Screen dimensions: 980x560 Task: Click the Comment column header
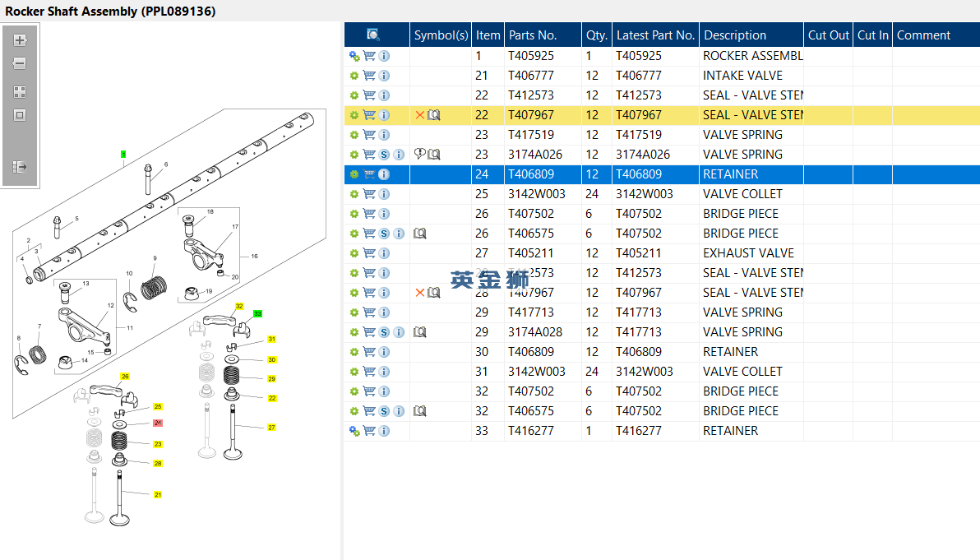[x=936, y=35]
